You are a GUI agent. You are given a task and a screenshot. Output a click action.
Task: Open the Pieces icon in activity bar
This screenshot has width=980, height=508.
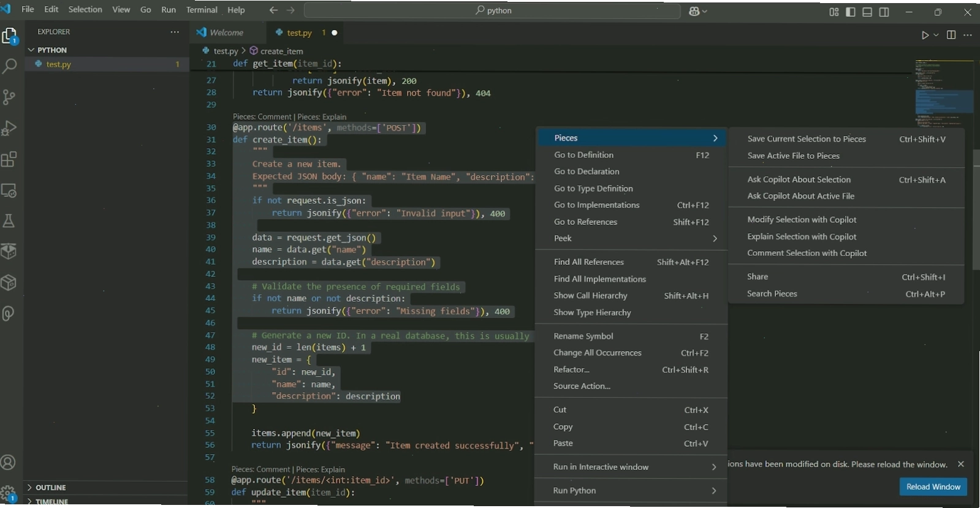[9, 313]
